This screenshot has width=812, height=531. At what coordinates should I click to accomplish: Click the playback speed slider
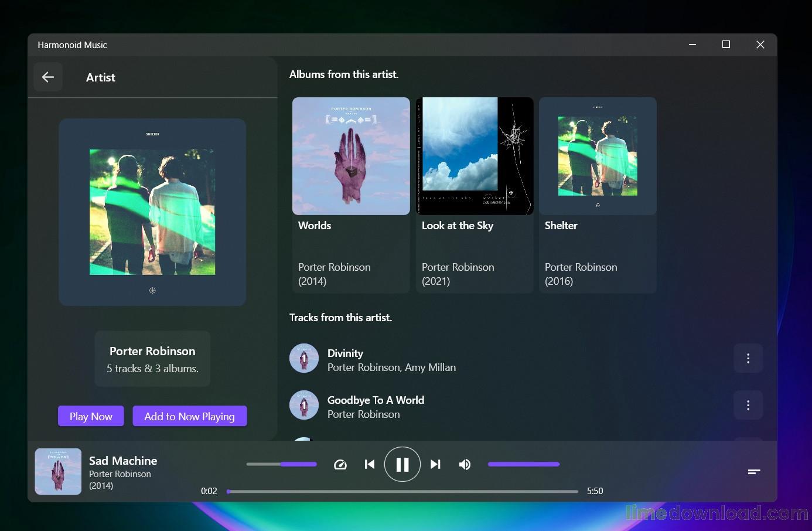pyautogui.click(x=281, y=464)
